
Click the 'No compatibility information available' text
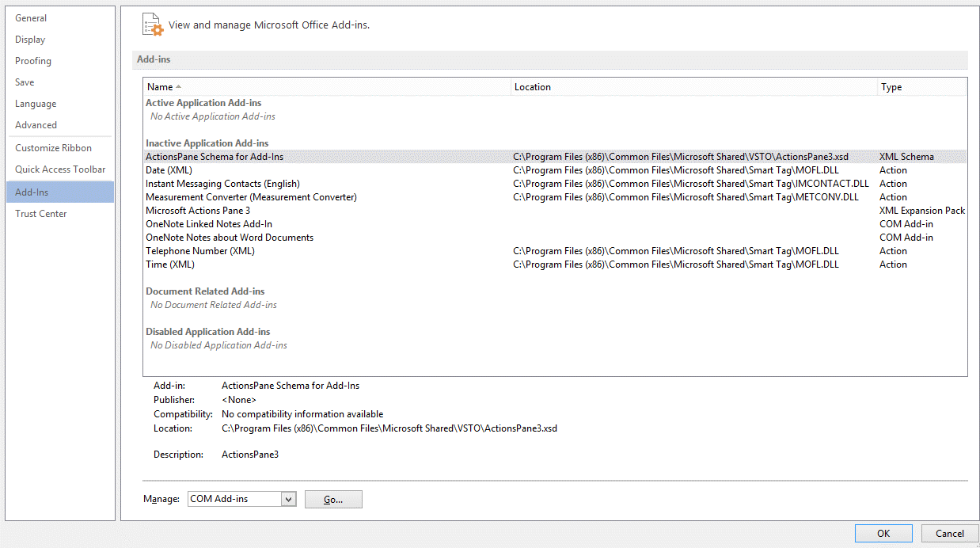coord(302,414)
